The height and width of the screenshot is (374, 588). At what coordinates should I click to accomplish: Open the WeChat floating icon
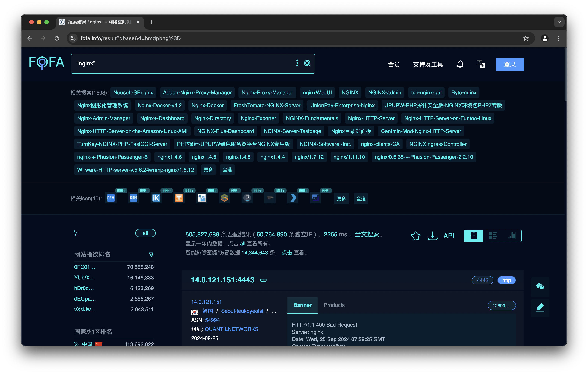tap(540, 286)
